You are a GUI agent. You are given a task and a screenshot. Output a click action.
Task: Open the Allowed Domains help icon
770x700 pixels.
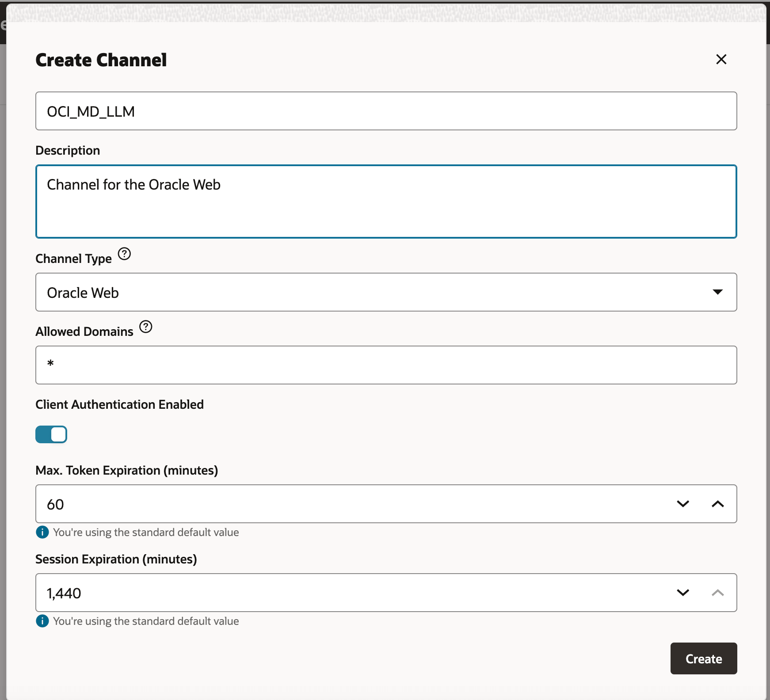coord(146,327)
